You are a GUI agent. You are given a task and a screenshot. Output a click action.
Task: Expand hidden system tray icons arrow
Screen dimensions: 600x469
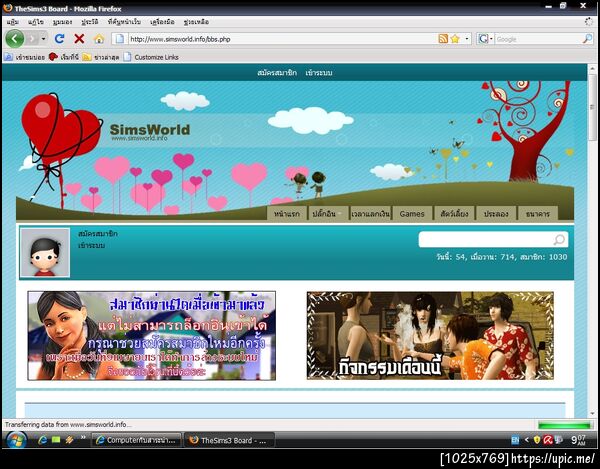tap(526, 440)
